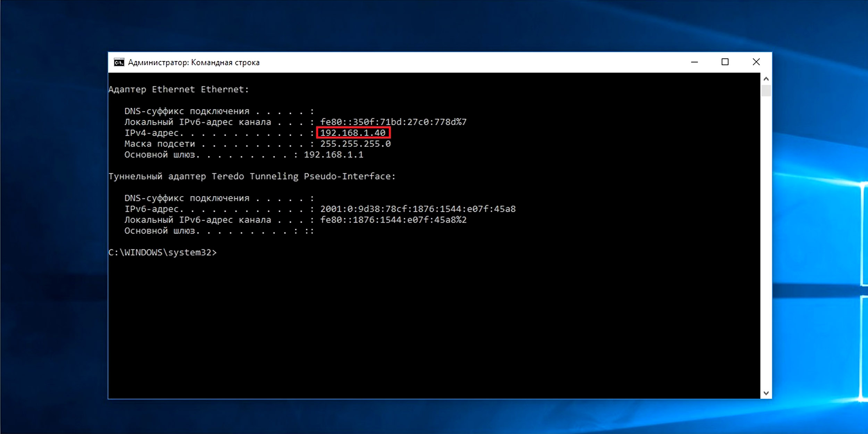
Task: Click the highlighted IPv4 address 192.168.1.40
Action: click(353, 133)
